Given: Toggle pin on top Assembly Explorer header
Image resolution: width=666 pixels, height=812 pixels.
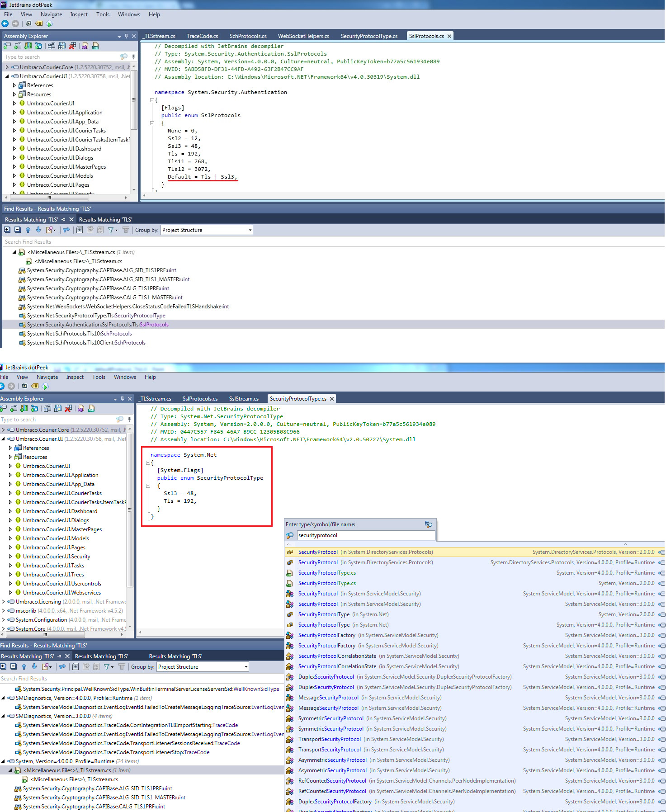Looking at the screenshot, I should [x=126, y=36].
